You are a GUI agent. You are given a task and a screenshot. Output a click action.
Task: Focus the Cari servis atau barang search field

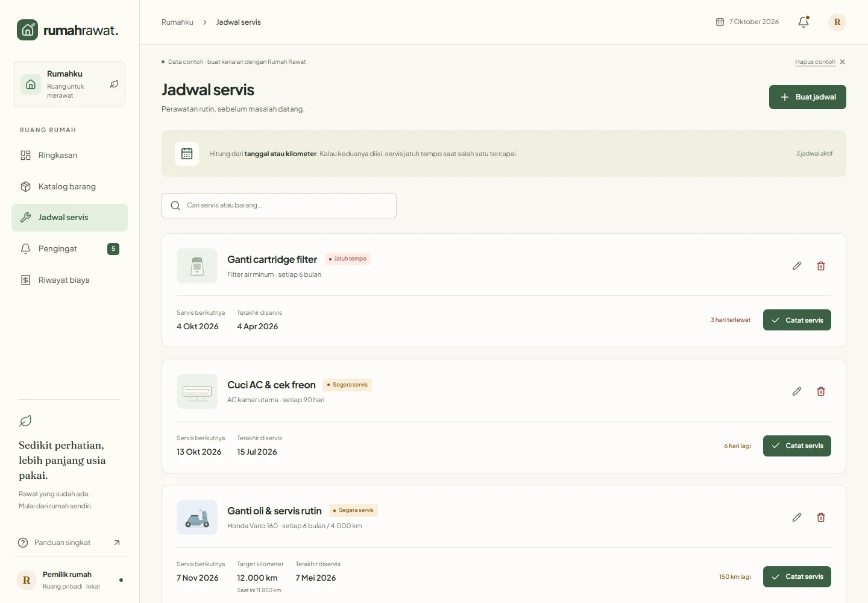pos(279,206)
